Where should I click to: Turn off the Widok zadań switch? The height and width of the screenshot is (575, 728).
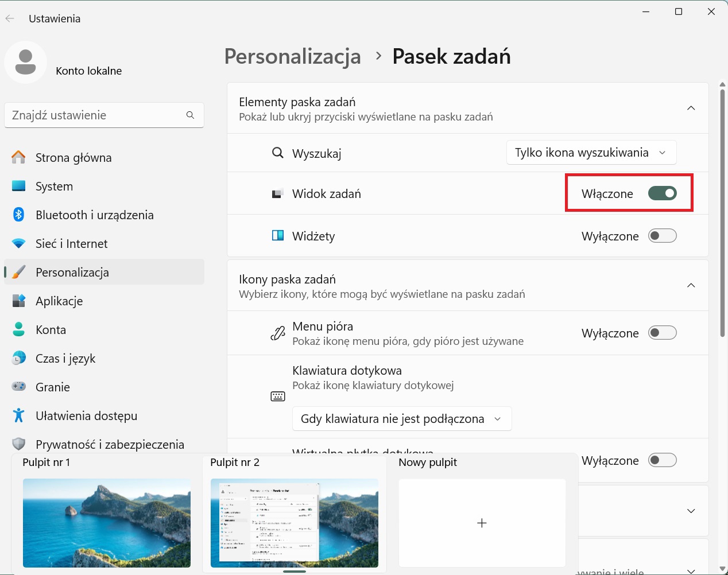[x=663, y=193]
